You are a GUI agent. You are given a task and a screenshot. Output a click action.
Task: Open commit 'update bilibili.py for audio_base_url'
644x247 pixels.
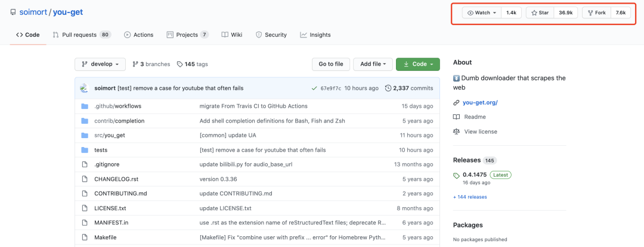click(246, 164)
